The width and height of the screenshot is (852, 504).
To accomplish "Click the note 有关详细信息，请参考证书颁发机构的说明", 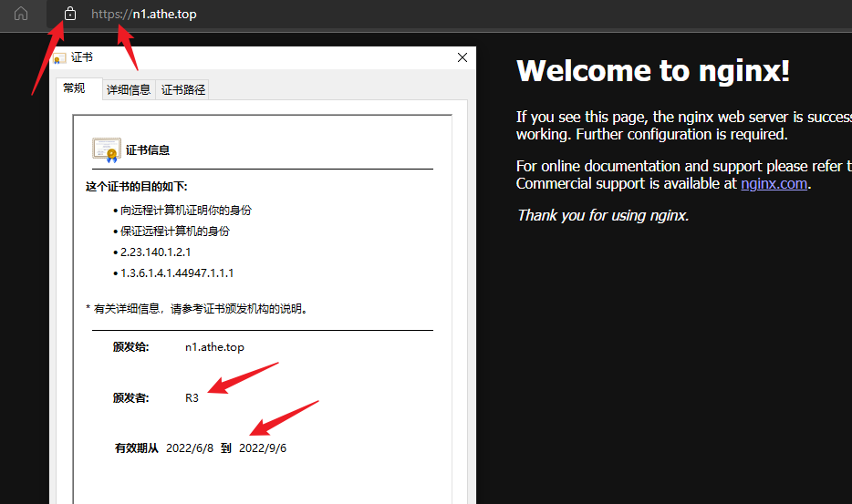I will point(201,309).
